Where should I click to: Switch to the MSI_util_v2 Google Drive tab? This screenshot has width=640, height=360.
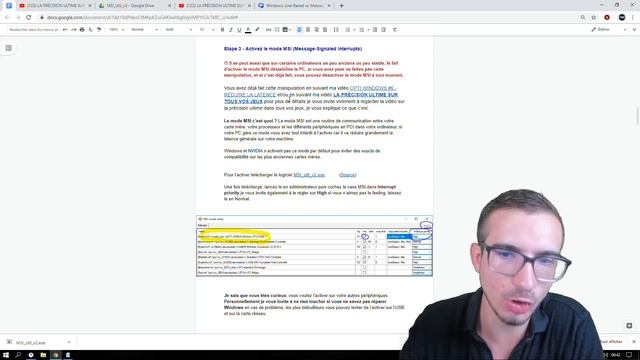click(135, 6)
